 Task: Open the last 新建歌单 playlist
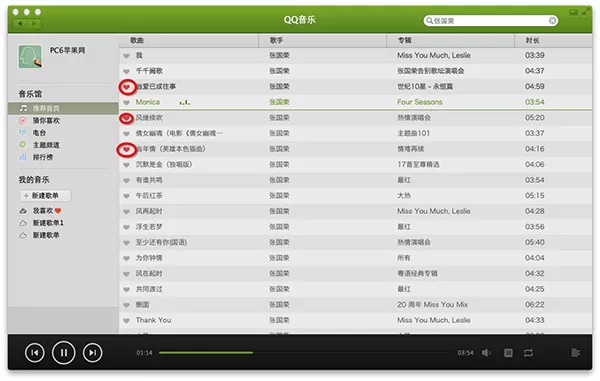pos(46,235)
